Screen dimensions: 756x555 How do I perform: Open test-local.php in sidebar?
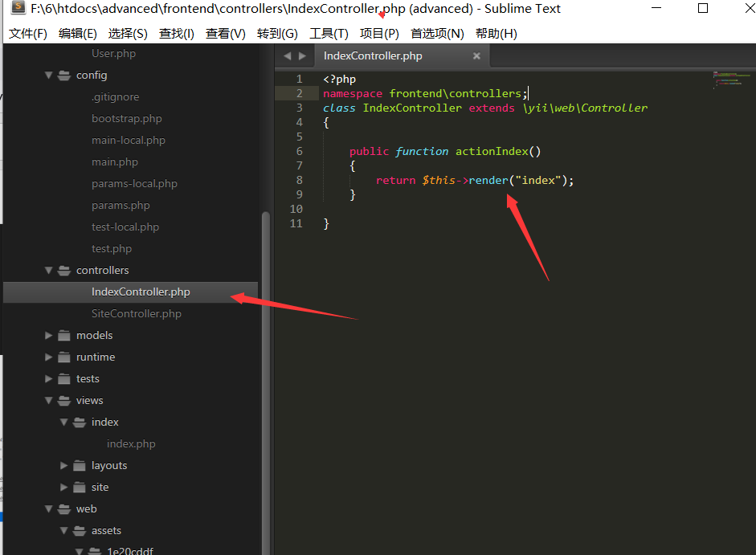(x=125, y=227)
